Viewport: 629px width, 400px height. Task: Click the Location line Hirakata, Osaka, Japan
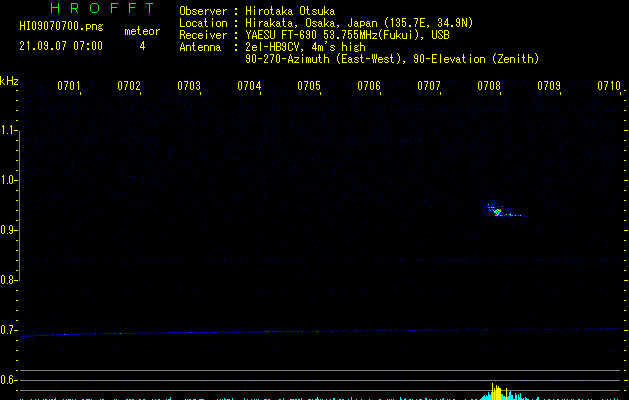click(359, 23)
